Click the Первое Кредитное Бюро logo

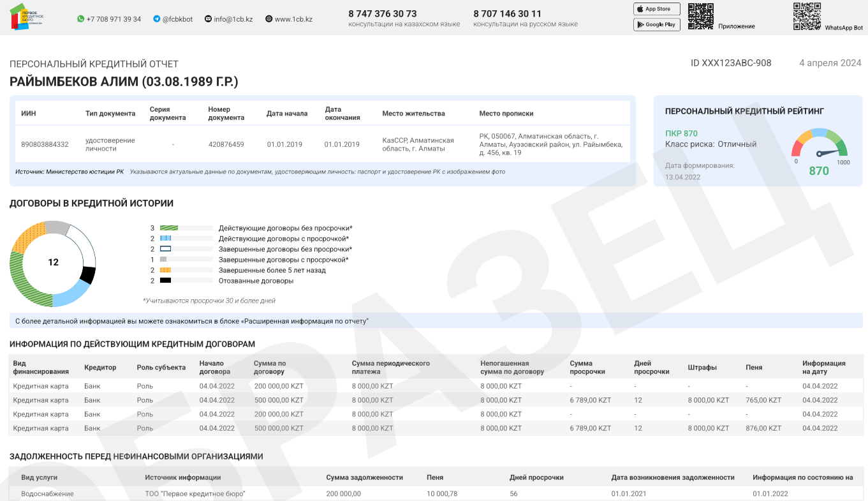26,17
